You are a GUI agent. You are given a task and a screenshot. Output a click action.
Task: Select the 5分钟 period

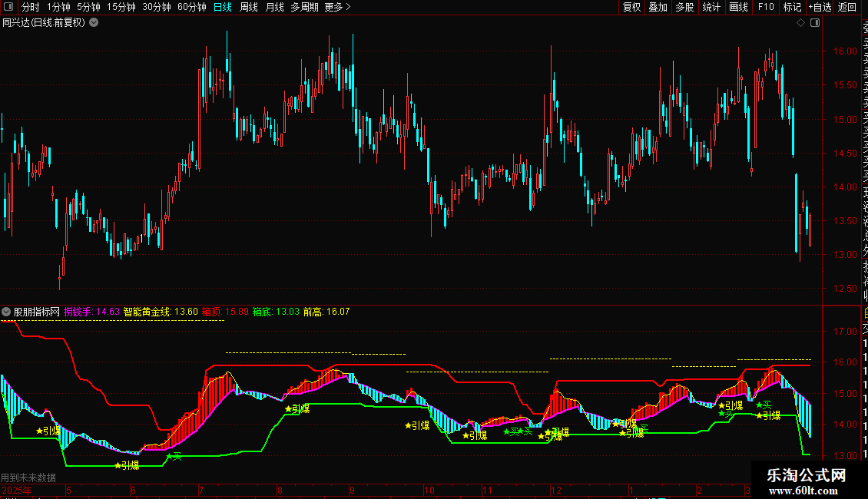pos(88,7)
